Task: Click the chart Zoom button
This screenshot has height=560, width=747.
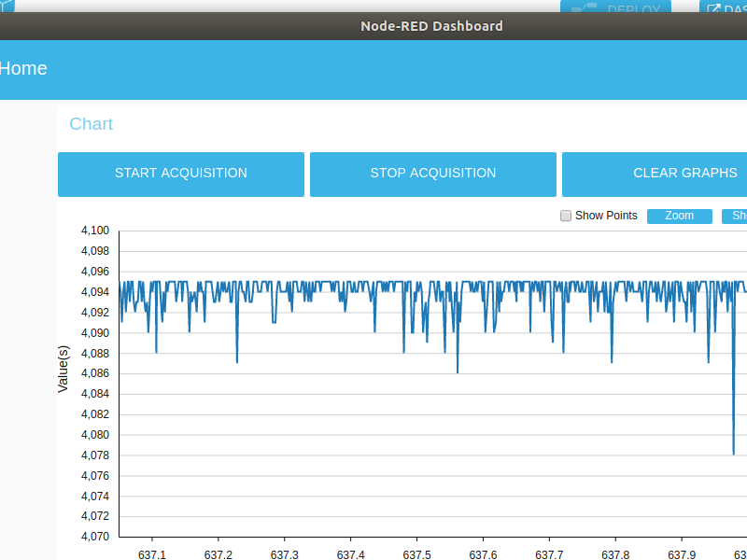Action: click(x=680, y=217)
